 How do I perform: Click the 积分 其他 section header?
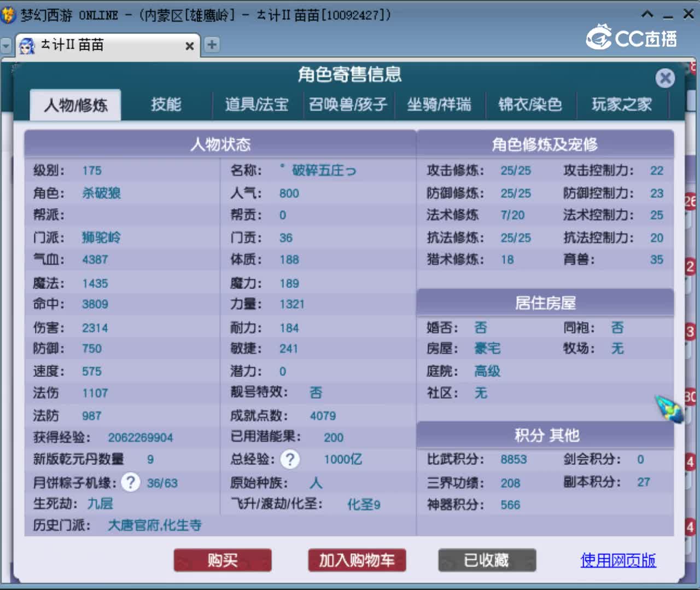[546, 435]
